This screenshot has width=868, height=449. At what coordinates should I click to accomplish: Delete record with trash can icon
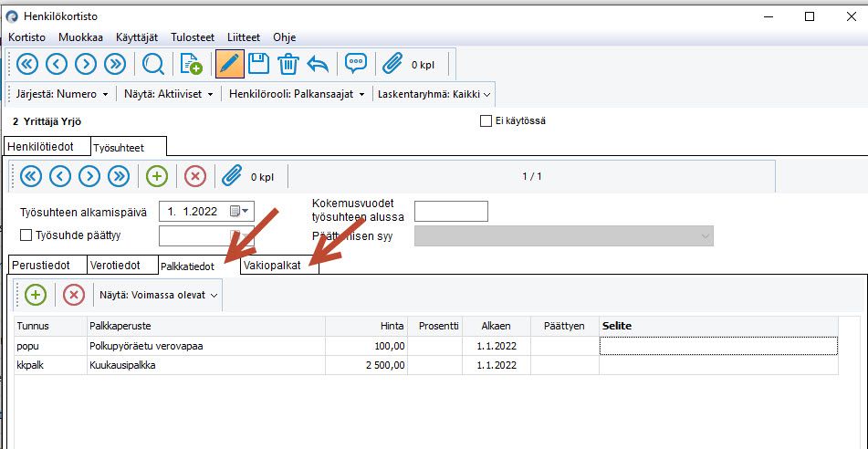(x=288, y=64)
